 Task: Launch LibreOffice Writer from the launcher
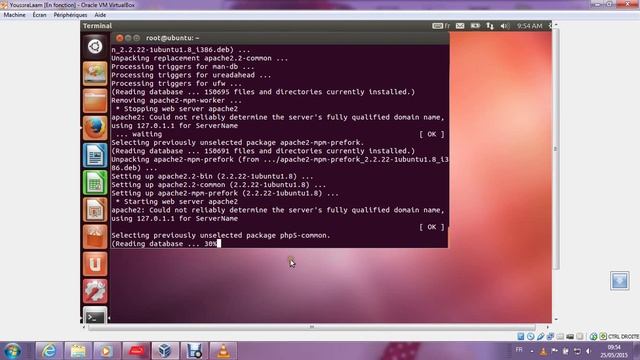pos(95,156)
